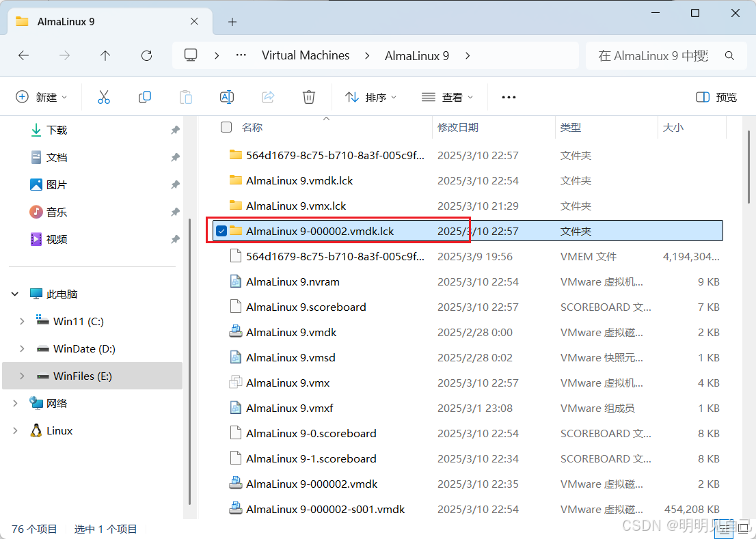Viewport: 756px width, 539px height.
Task: Expand the WinFiles (E:) drive
Action: pos(22,376)
